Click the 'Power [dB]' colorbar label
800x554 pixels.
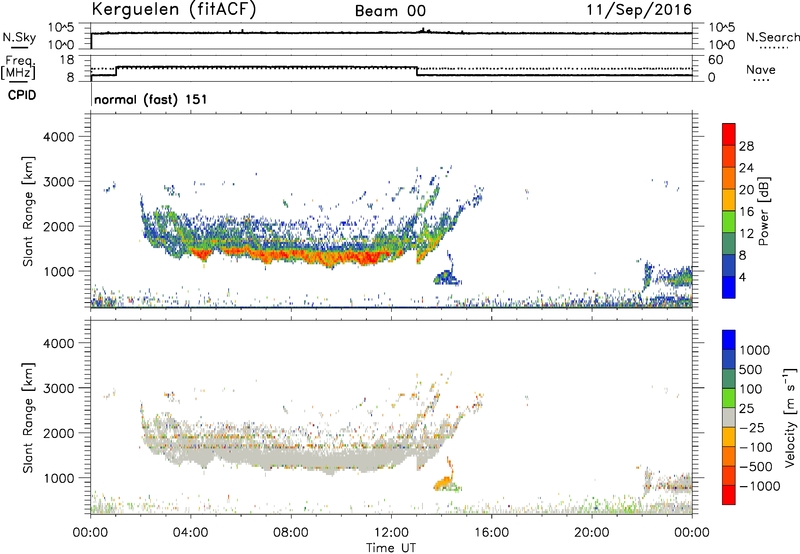(764, 211)
